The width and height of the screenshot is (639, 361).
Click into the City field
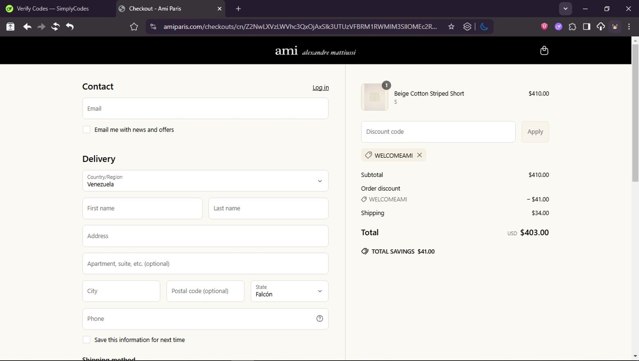pos(121,291)
